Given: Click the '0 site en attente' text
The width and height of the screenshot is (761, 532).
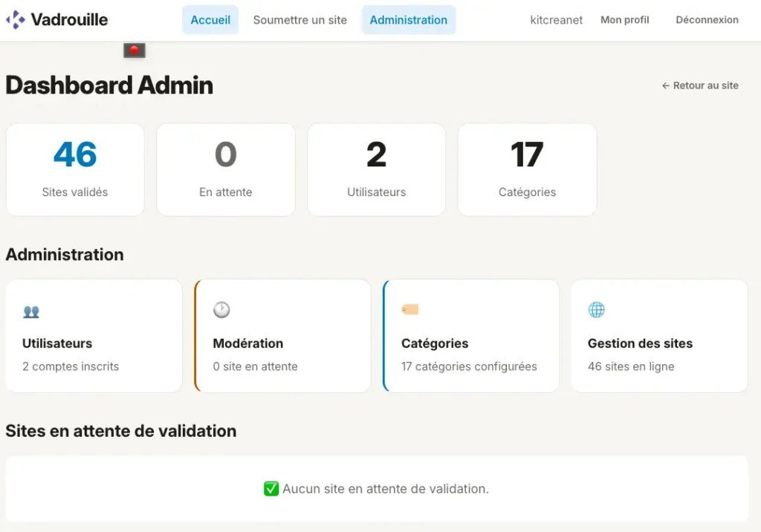Looking at the screenshot, I should pyautogui.click(x=256, y=366).
